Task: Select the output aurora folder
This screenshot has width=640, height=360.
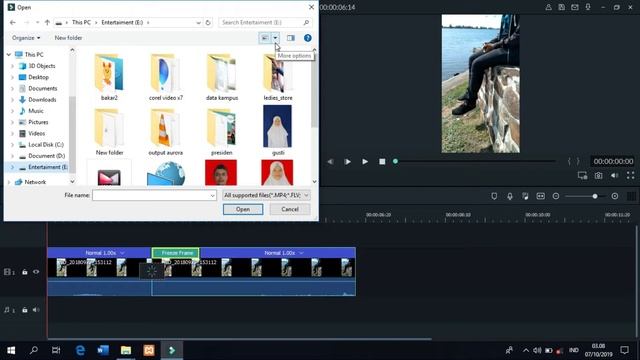Action: 165,132
